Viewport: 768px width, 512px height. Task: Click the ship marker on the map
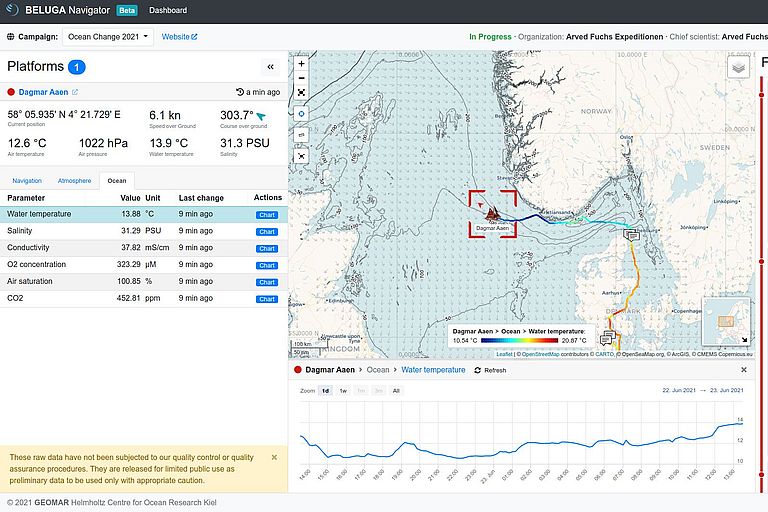point(492,212)
